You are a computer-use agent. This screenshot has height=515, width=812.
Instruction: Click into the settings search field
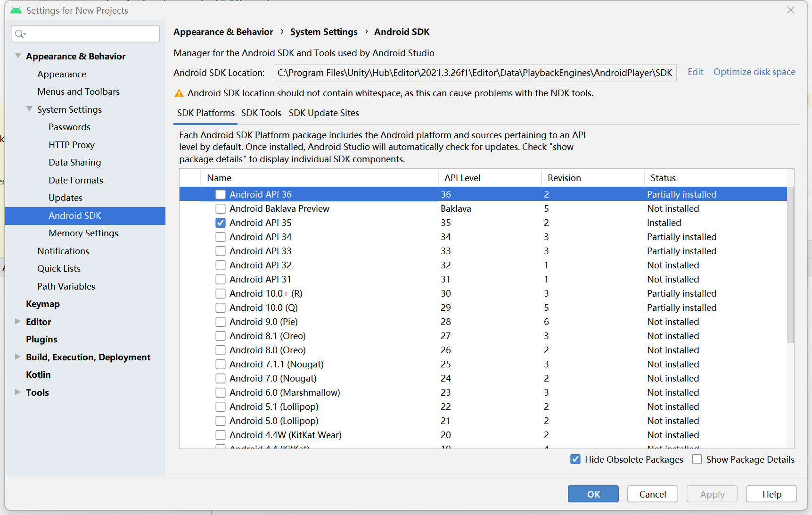(x=85, y=34)
